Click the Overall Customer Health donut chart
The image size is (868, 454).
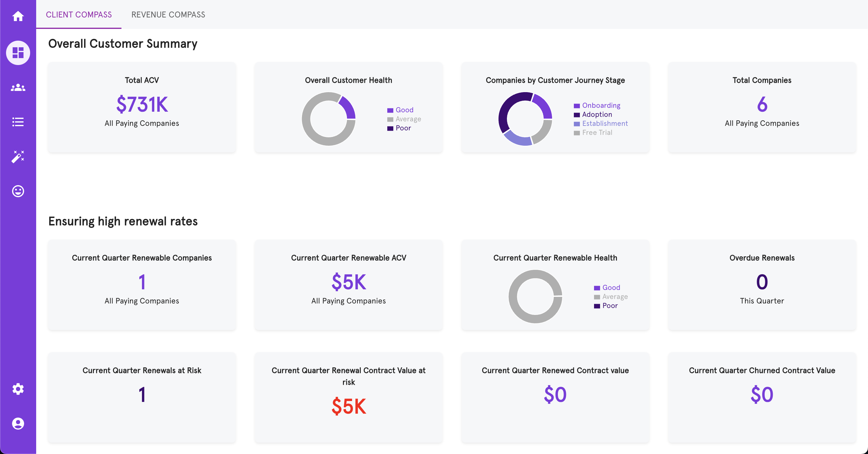tap(329, 119)
